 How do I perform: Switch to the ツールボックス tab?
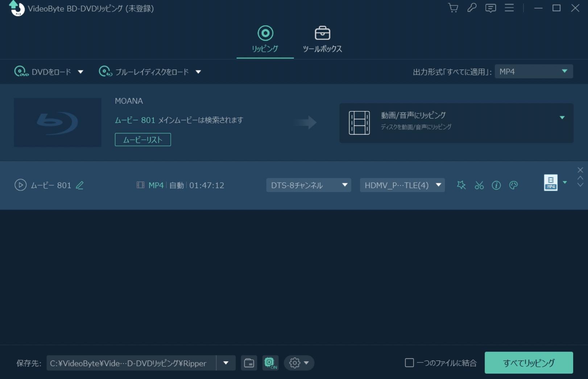(x=322, y=39)
